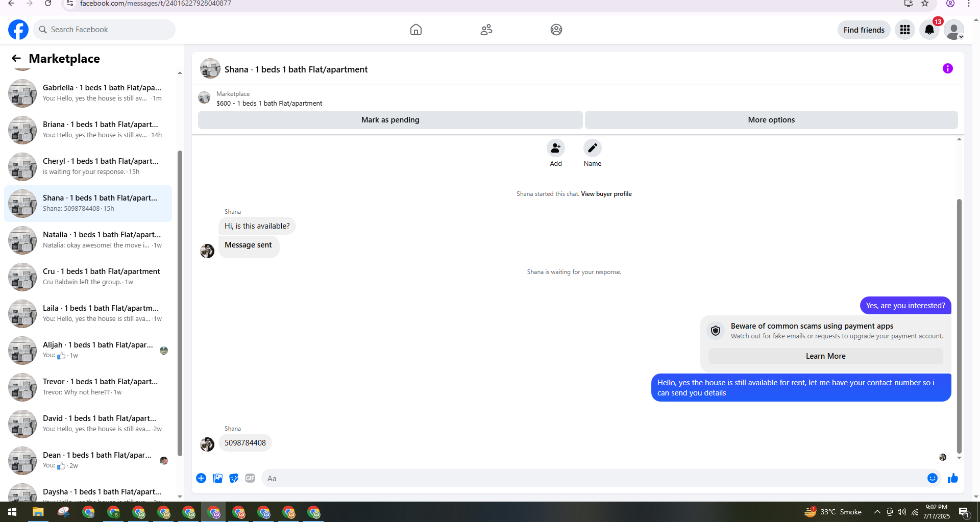Viewport: 980px width, 522px height.
Task: Bookmark this page with the star icon
Action: click(x=925, y=4)
